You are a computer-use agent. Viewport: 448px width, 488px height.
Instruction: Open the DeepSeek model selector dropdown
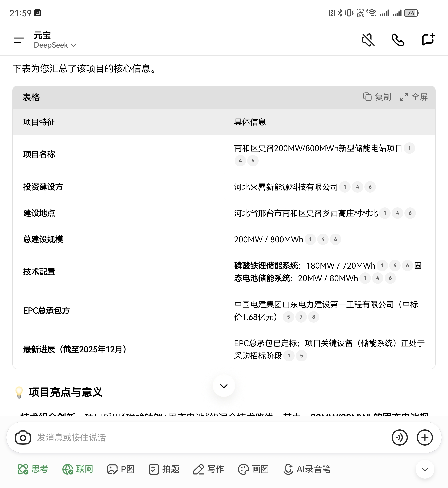pyautogui.click(x=55, y=45)
